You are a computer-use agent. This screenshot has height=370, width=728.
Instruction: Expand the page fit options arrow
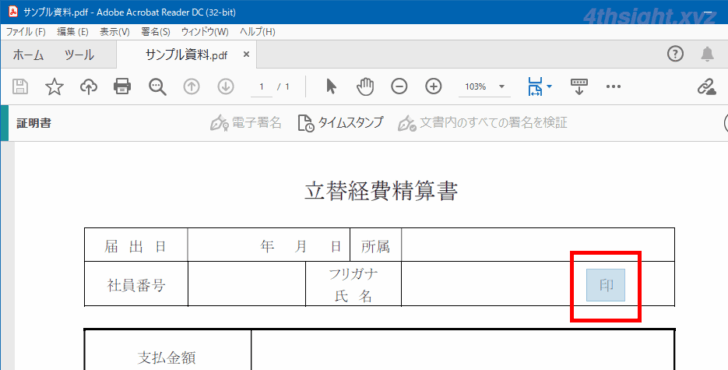[549, 86]
